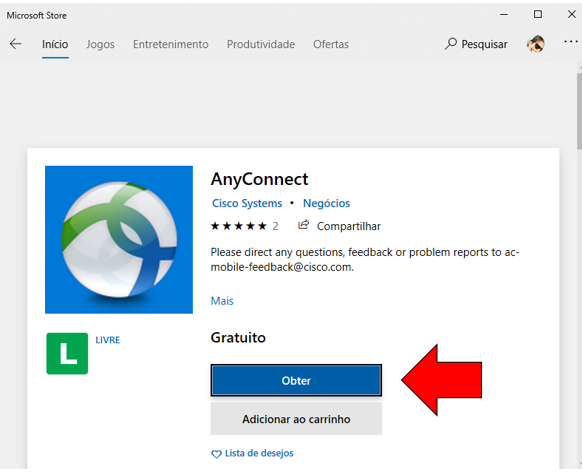Close the Microsoft Store window

[x=572, y=14]
